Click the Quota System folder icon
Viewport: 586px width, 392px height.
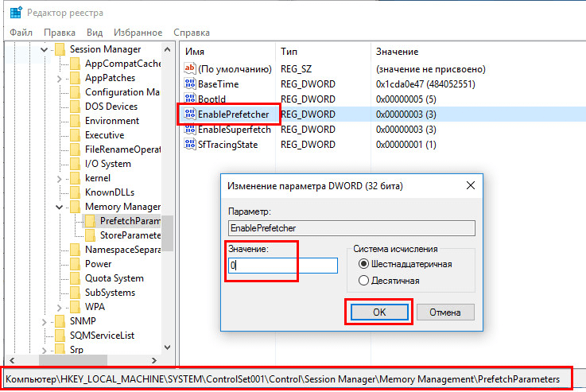[x=75, y=278]
